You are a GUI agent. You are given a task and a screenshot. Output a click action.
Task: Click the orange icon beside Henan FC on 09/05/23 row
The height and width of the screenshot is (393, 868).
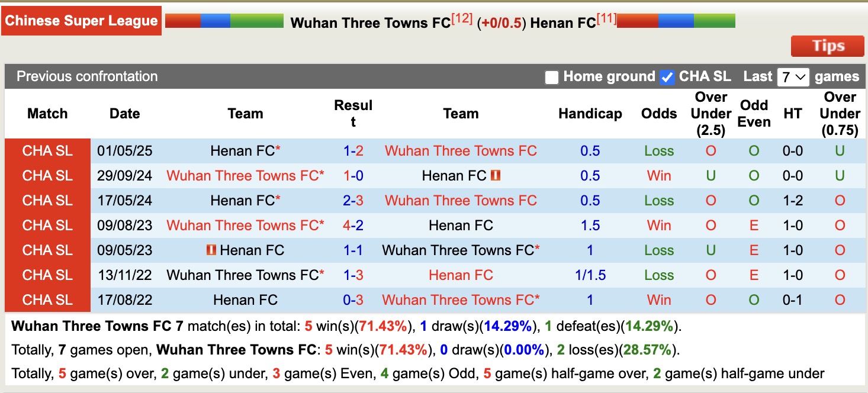click(x=213, y=250)
